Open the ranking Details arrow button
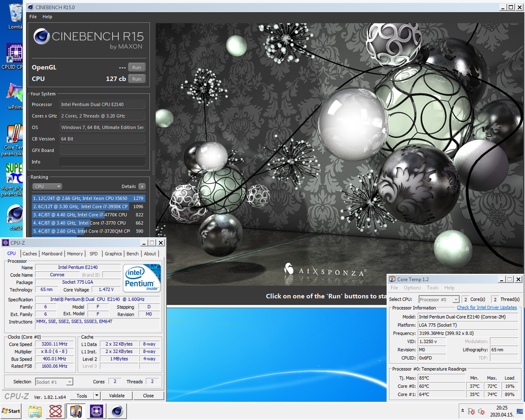This screenshot has width=525, height=420. click(142, 186)
